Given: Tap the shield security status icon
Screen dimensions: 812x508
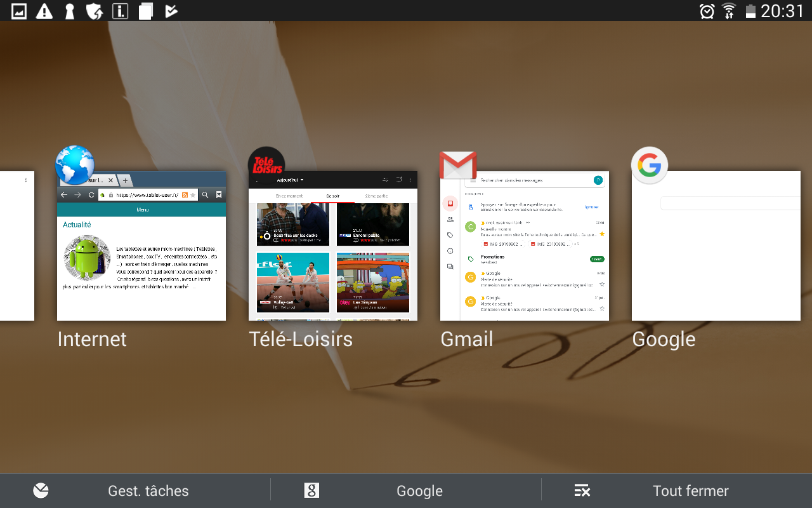Looking at the screenshot, I should 95,11.
